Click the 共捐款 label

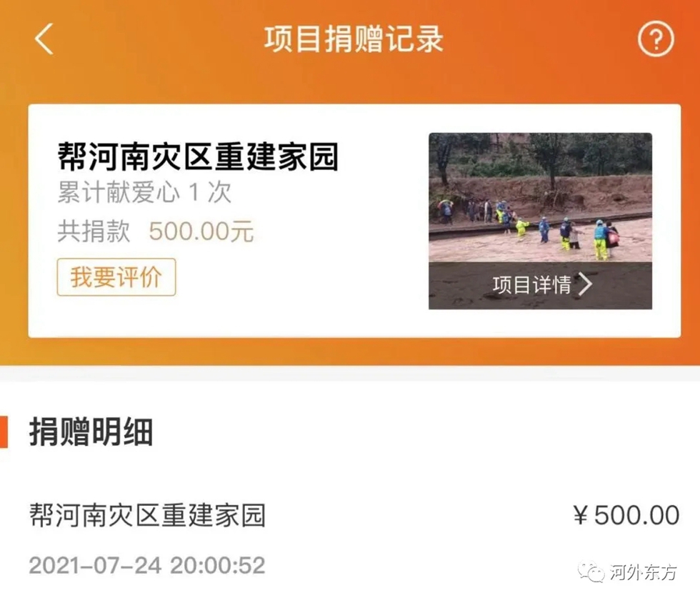pyautogui.click(x=94, y=231)
